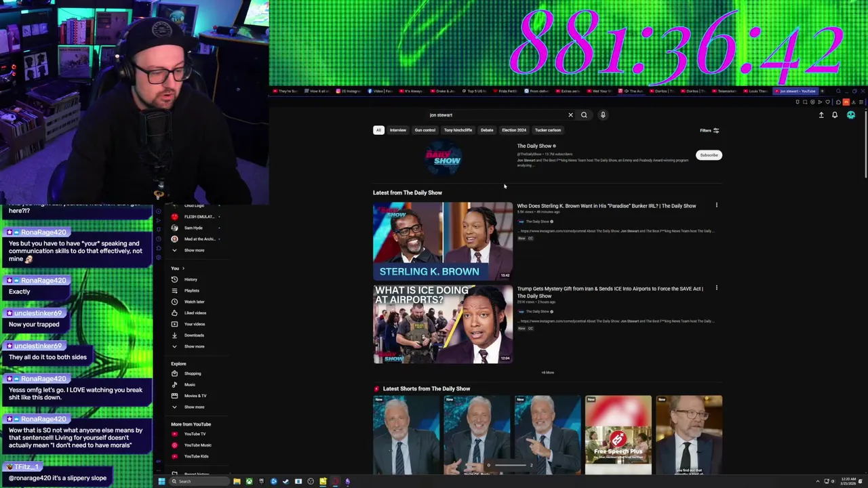Viewport: 868px width, 488px height.
Task: Click the Daily Show channel logo
Action: 443,157
